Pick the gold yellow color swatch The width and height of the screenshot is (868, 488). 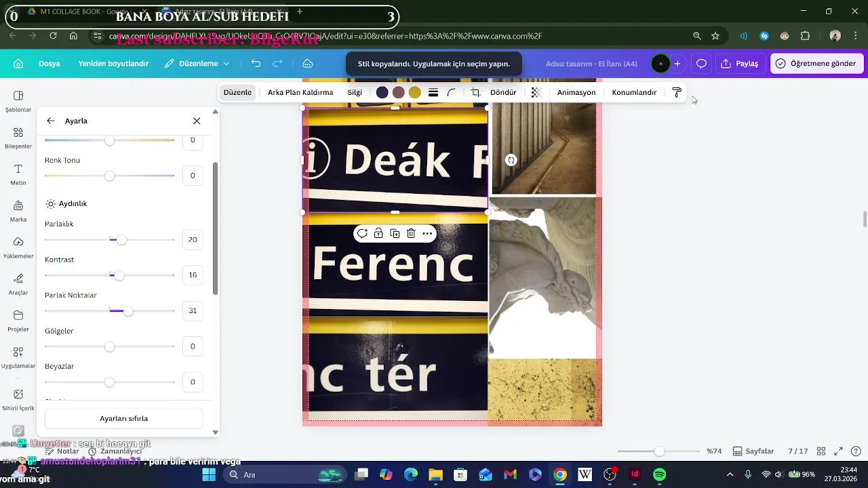pos(415,93)
